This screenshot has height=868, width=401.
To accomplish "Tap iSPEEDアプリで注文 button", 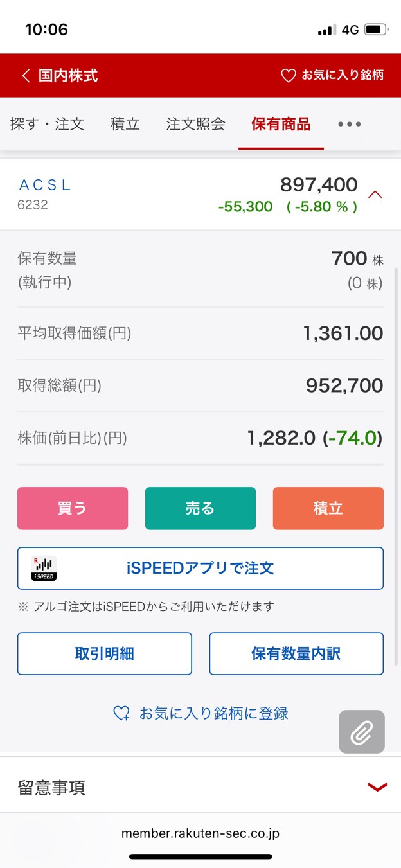I will point(201,569).
